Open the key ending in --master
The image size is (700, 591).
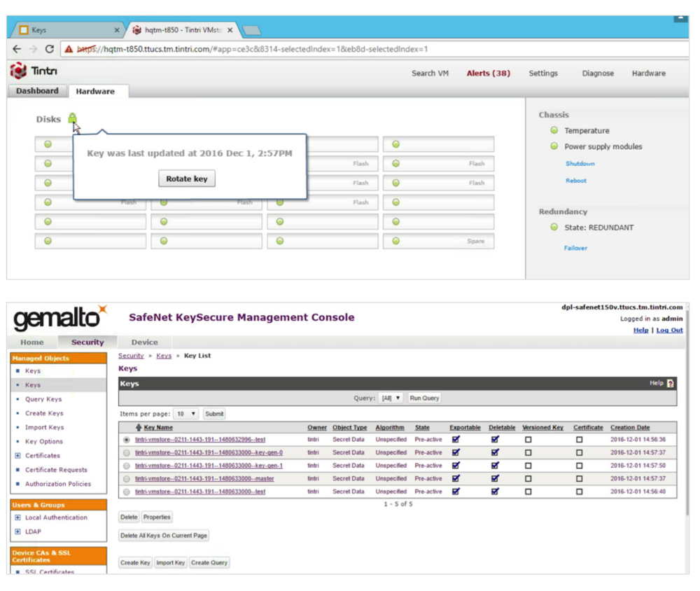click(204, 479)
